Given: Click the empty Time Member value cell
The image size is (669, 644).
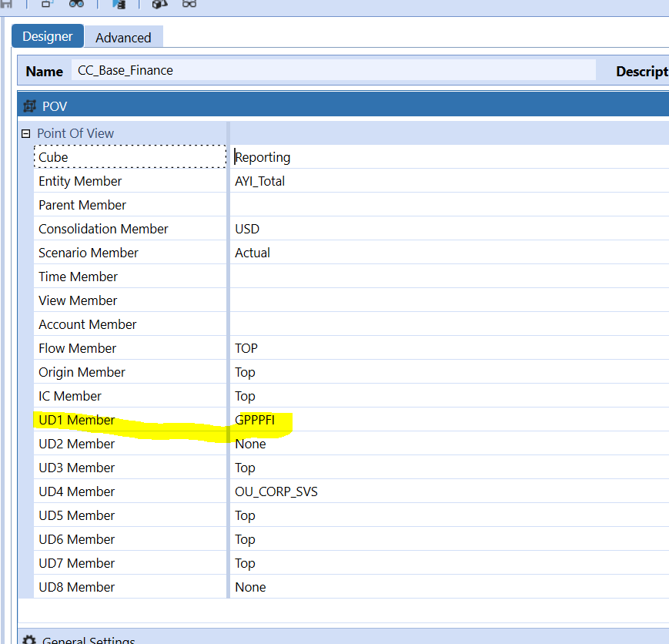Looking at the screenshot, I should click(447, 277).
